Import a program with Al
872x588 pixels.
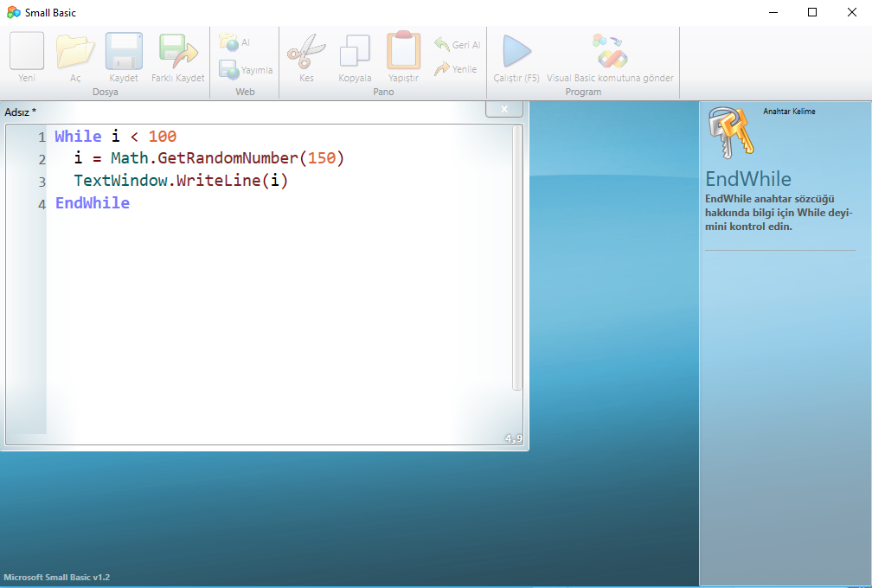click(234, 42)
